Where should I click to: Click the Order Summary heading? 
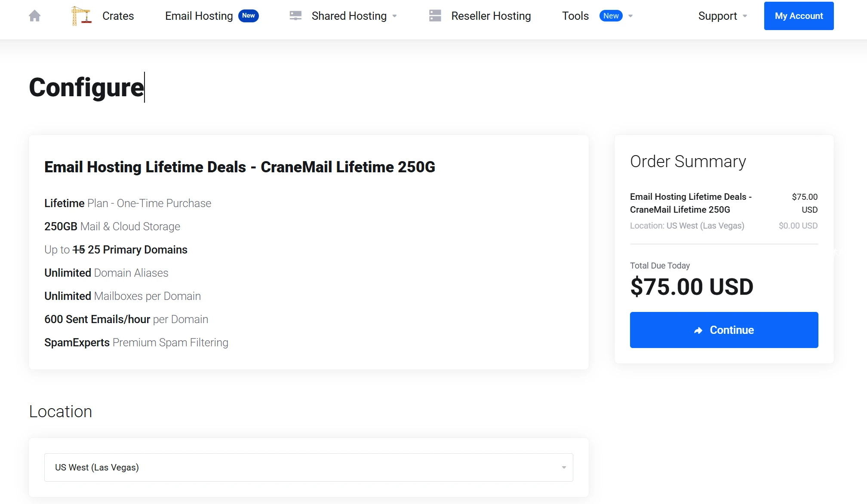click(688, 162)
